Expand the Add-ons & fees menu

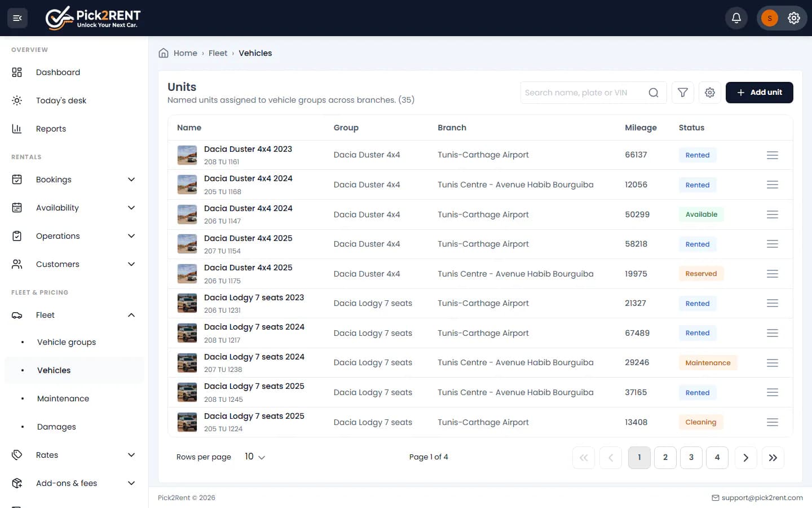(x=74, y=483)
